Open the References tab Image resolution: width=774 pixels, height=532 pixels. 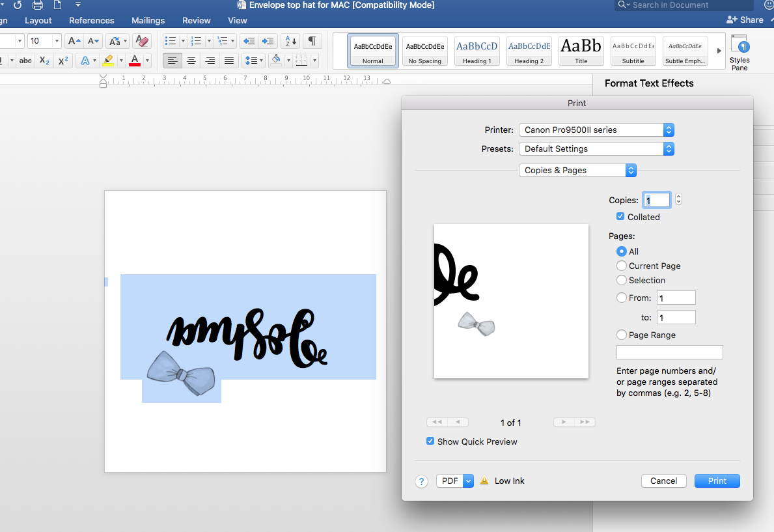tap(91, 20)
